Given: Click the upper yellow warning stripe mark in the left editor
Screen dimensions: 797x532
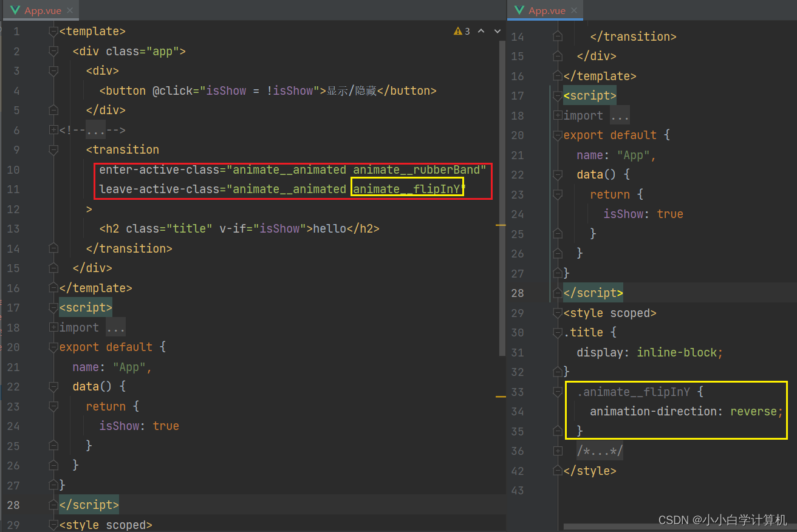Looking at the screenshot, I should tap(501, 225).
